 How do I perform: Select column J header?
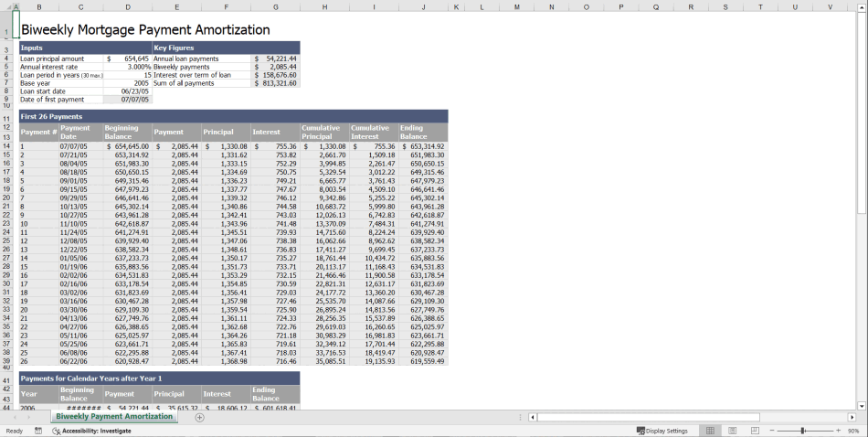click(423, 6)
